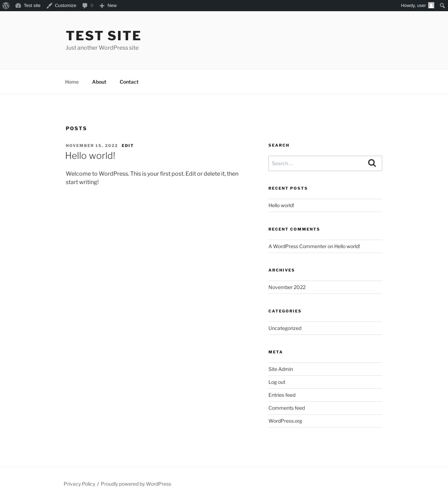
Task: Open admin bar search magnifier
Action: coord(442,6)
